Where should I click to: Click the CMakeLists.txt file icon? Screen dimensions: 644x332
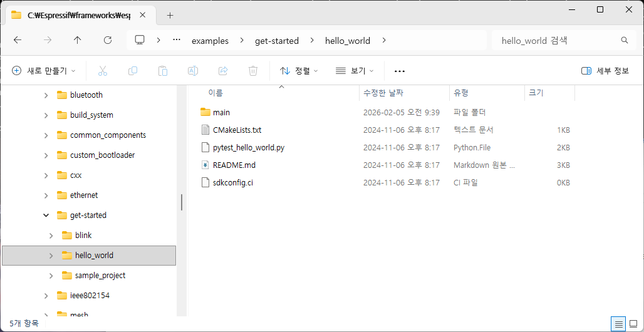pyautogui.click(x=205, y=130)
